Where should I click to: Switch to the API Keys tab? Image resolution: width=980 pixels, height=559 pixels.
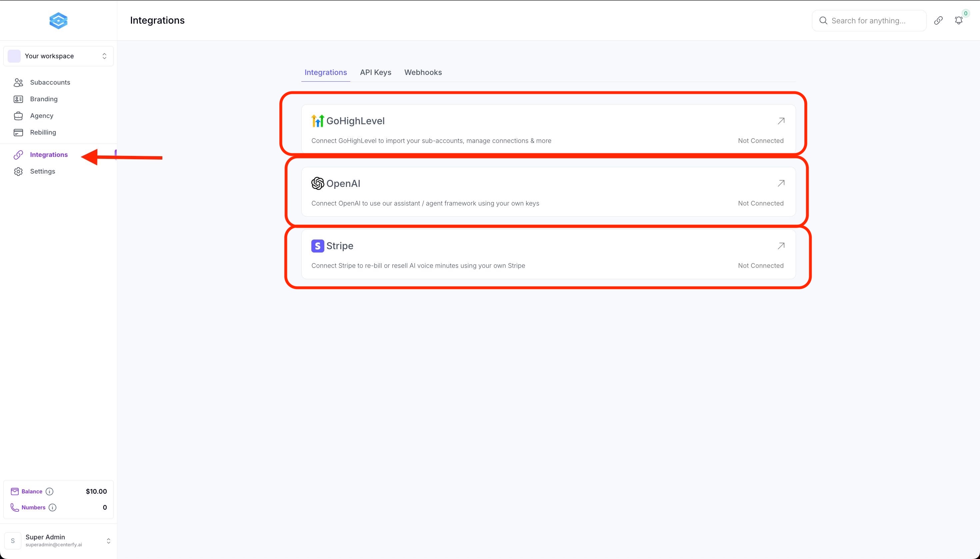tap(375, 73)
